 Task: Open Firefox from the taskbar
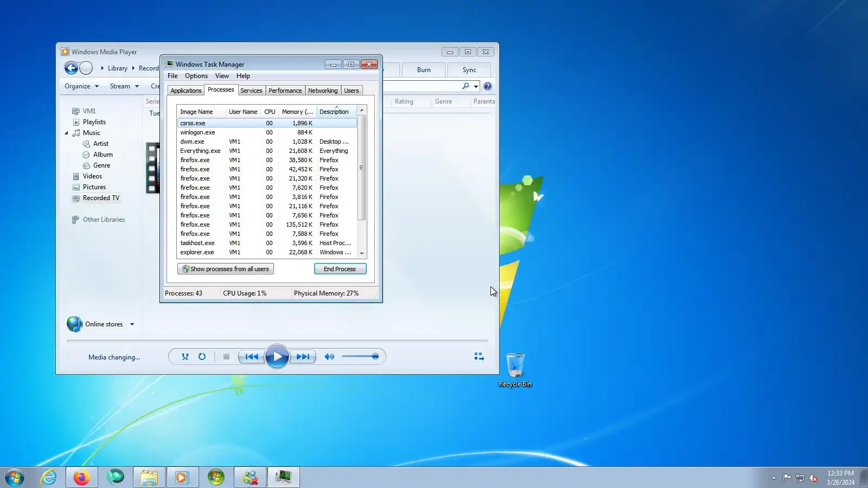(x=81, y=477)
